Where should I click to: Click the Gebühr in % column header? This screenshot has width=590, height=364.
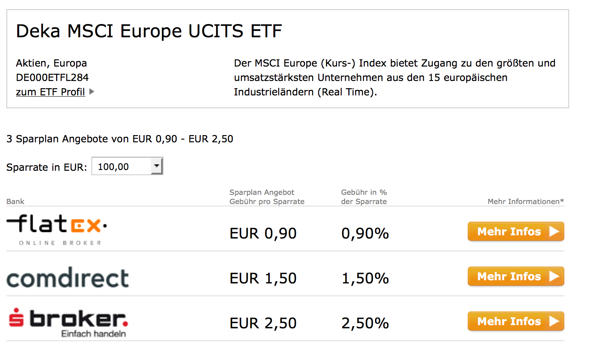point(364,197)
